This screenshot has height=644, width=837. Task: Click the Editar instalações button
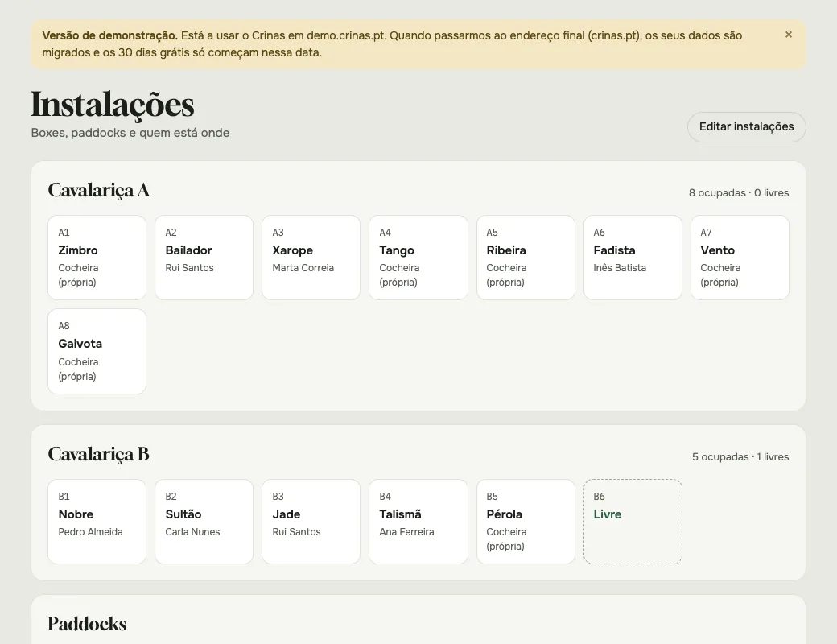pos(746,127)
